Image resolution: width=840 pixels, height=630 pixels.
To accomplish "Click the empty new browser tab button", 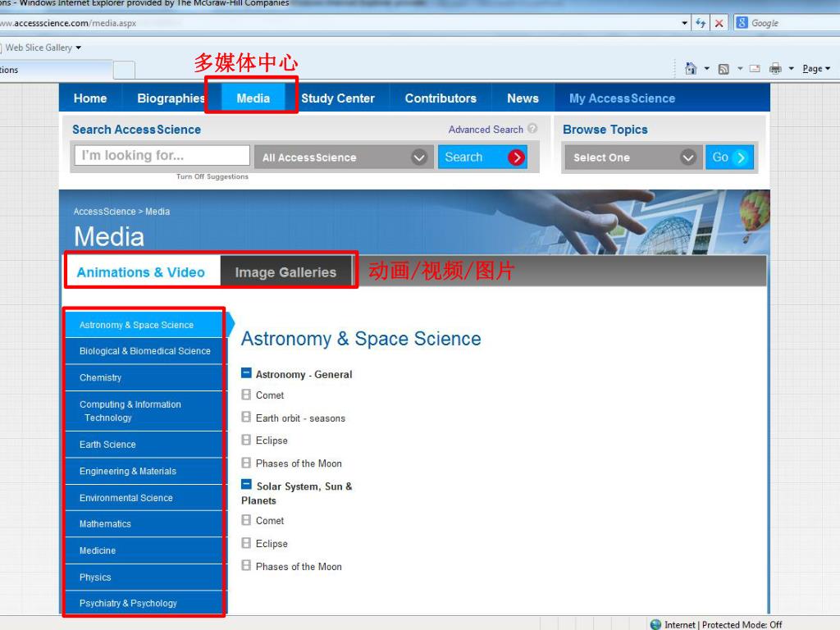I will 125,71.
